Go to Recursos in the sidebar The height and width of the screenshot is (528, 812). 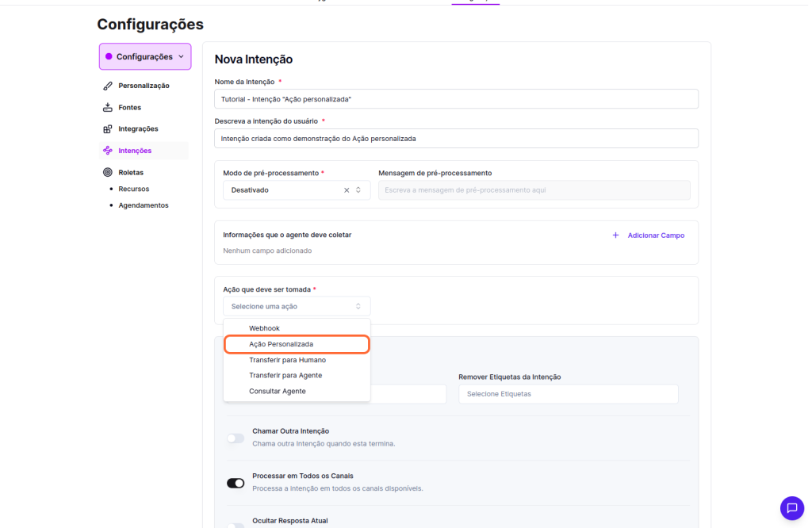(134, 189)
